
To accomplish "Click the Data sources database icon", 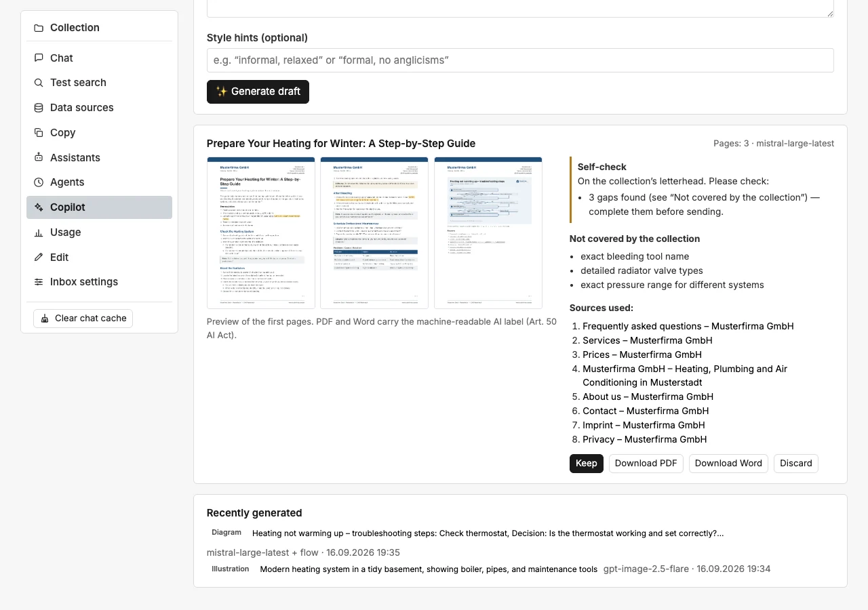I will [x=39, y=108].
